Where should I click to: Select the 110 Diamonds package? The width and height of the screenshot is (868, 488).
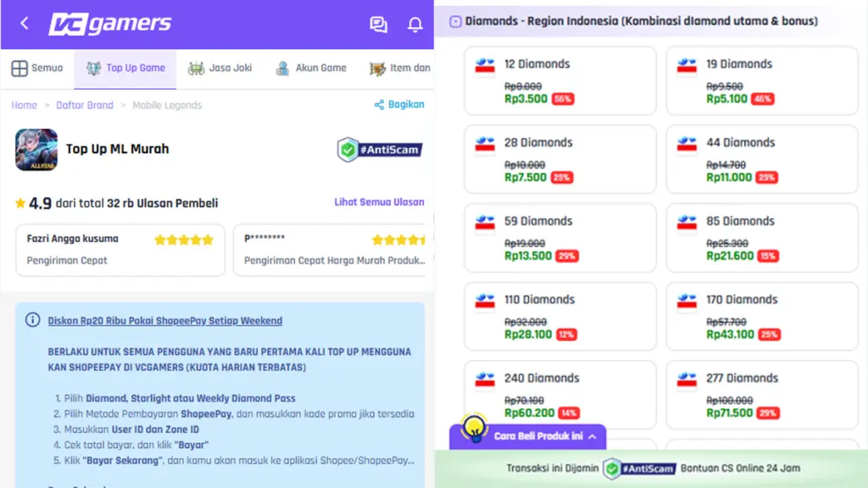[560, 317]
